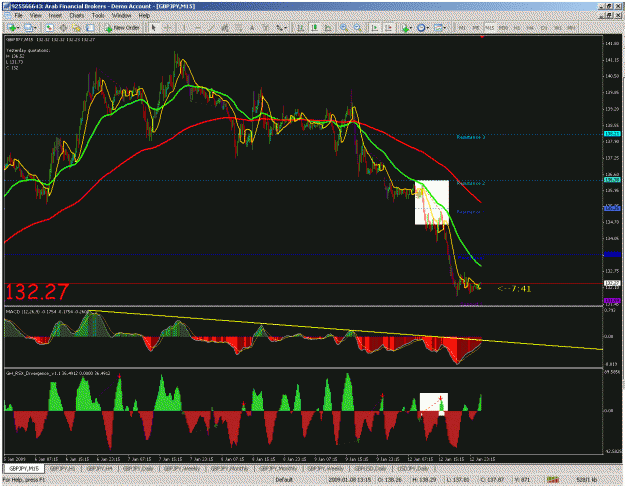Switch to the USDJPY,Daily chart tab

[x=413, y=469]
